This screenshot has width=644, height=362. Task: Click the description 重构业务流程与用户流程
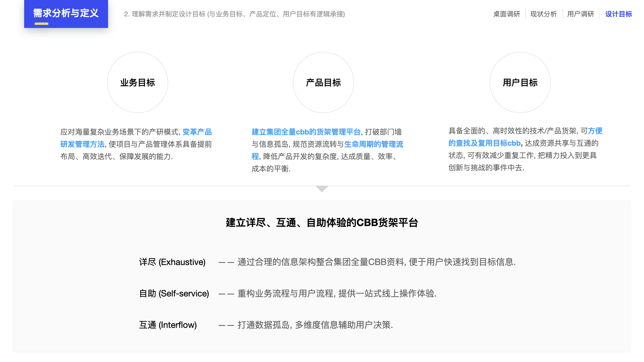[x=285, y=294]
